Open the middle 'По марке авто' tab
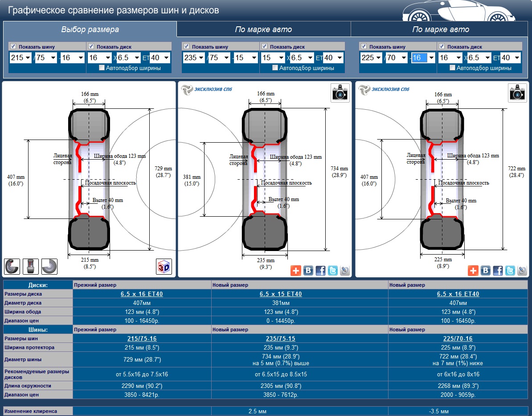The width and height of the screenshot is (532, 416). pyautogui.click(x=263, y=29)
